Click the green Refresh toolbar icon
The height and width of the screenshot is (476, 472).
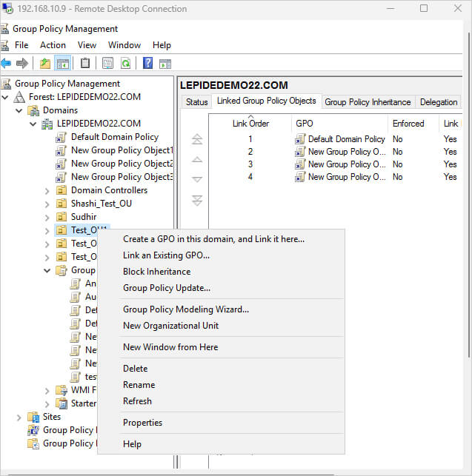point(125,63)
